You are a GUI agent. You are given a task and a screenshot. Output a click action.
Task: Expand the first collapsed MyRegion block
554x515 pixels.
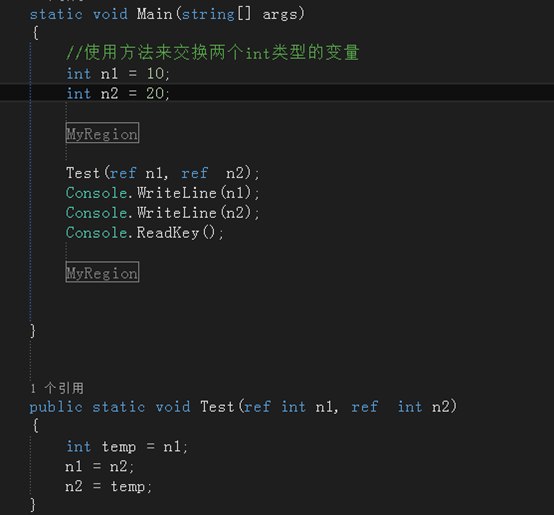tap(102, 133)
